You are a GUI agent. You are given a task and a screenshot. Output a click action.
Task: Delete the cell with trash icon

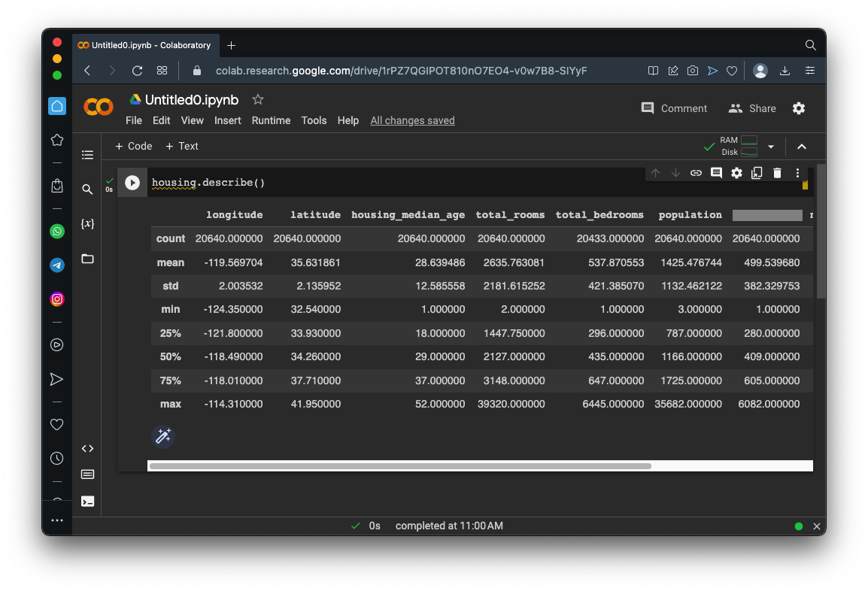point(777,173)
